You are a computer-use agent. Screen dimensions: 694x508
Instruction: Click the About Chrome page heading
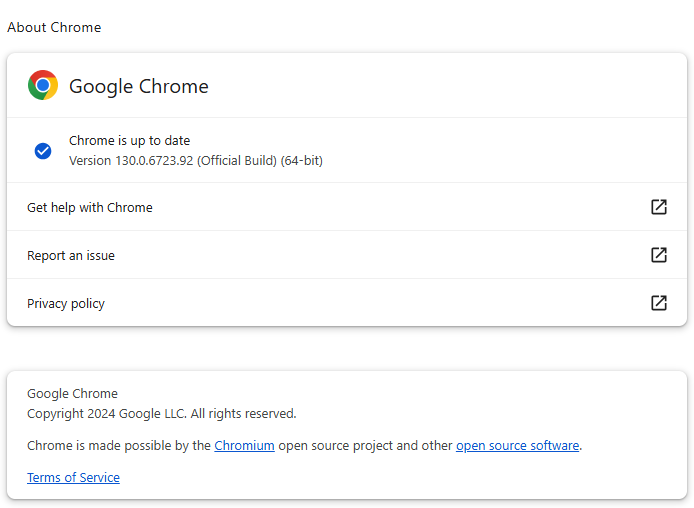pos(54,27)
